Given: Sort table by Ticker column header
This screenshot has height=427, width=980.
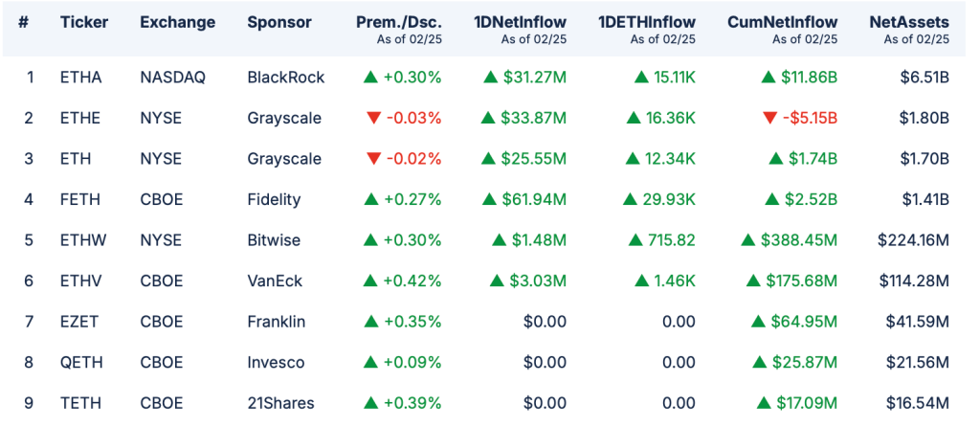Looking at the screenshot, I should pyautogui.click(x=84, y=22).
